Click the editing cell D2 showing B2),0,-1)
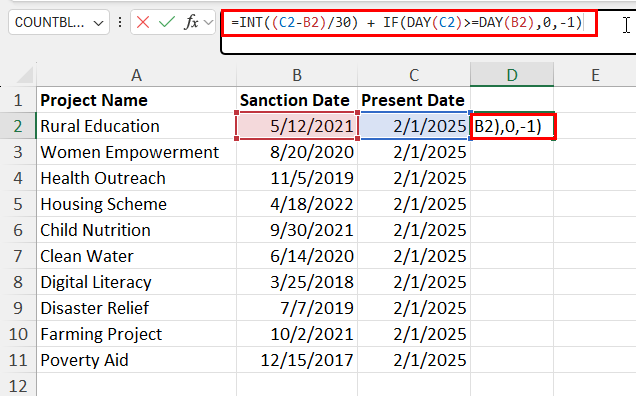Screen dimensions: 636x396 (x=512, y=126)
